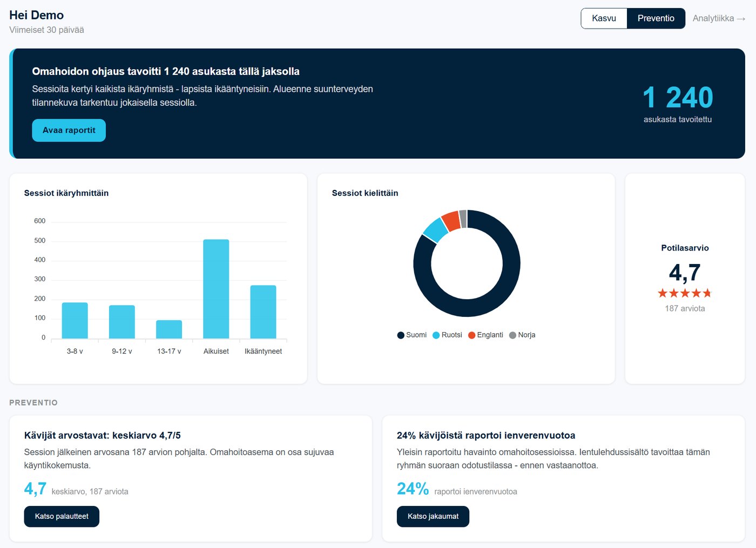
Task: Click the light blue Ruotsi donut segment
Action: point(436,230)
